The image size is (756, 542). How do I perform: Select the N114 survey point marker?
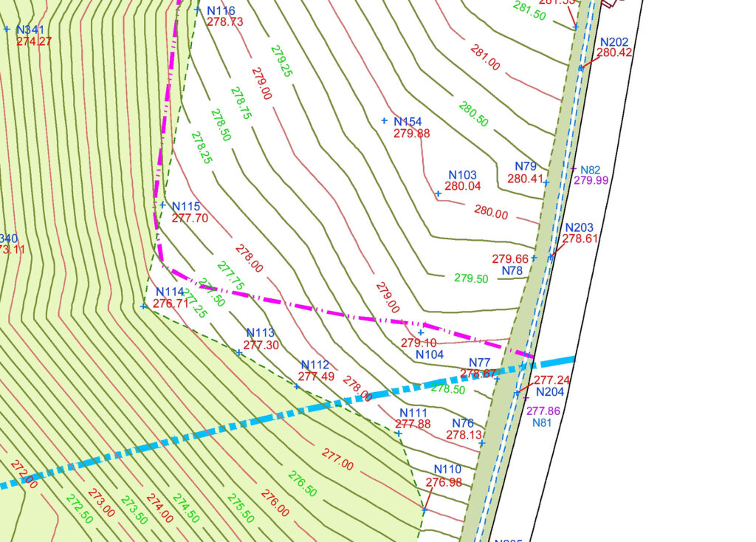point(143,306)
